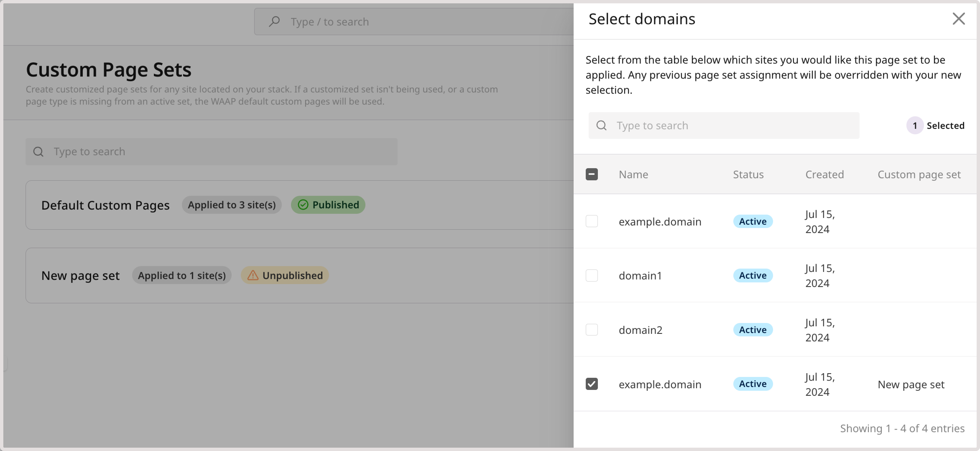Click the warning triangle on the Unpublished badge
The image size is (980, 451).
[253, 275]
